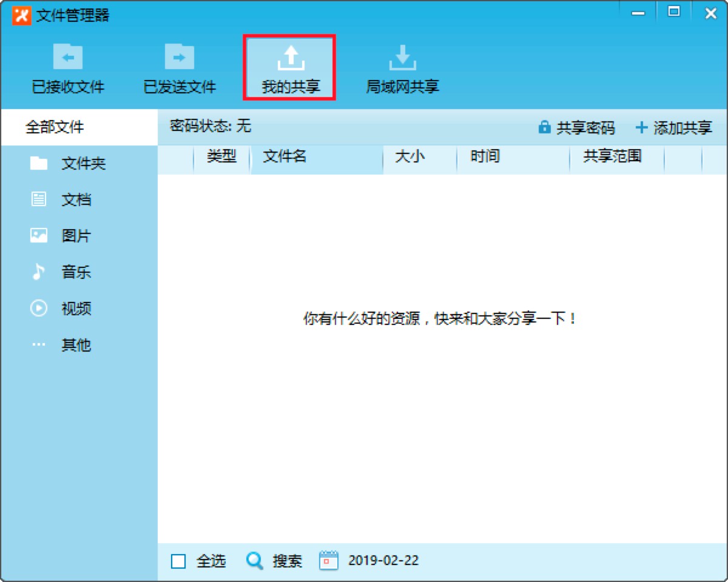This screenshot has height=582, width=728.
Task: Click the plus icon for 添加共享
Action: 641,127
